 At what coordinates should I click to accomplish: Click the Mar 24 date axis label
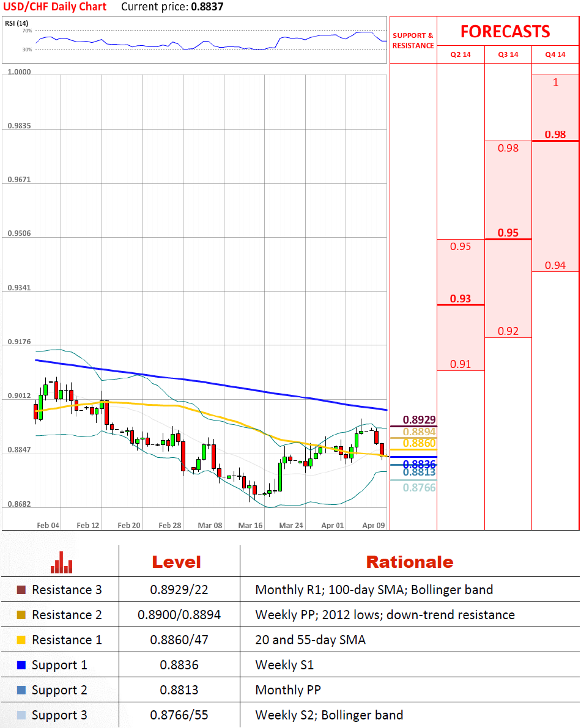pos(290,525)
